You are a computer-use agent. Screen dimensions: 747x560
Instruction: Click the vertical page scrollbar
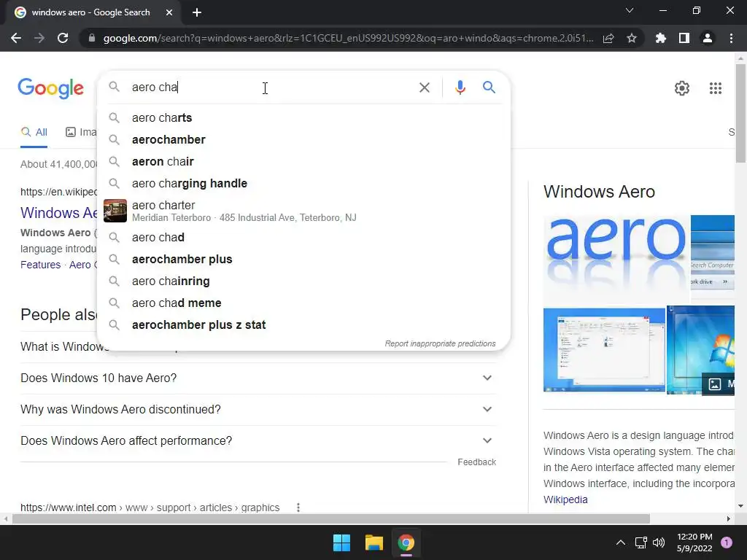[740, 113]
